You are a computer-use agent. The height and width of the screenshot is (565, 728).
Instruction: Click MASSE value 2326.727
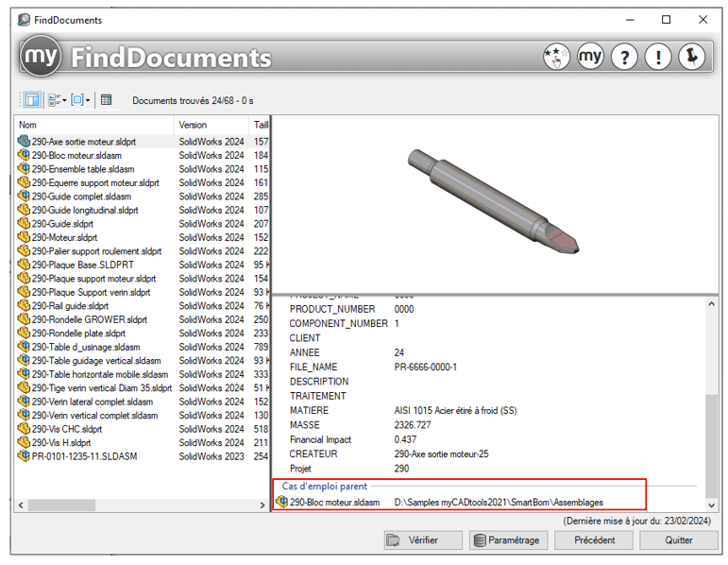pyautogui.click(x=413, y=424)
